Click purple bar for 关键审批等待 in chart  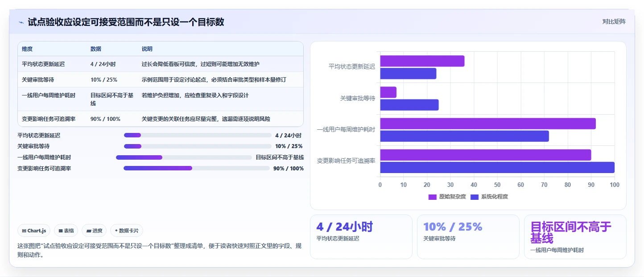[388, 92]
